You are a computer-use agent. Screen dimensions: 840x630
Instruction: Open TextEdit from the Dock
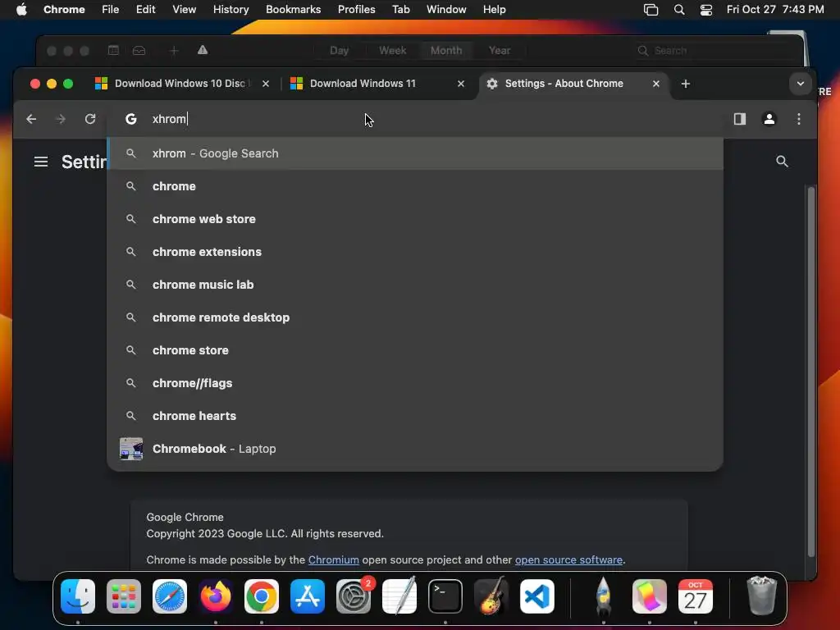pyautogui.click(x=399, y=596)
